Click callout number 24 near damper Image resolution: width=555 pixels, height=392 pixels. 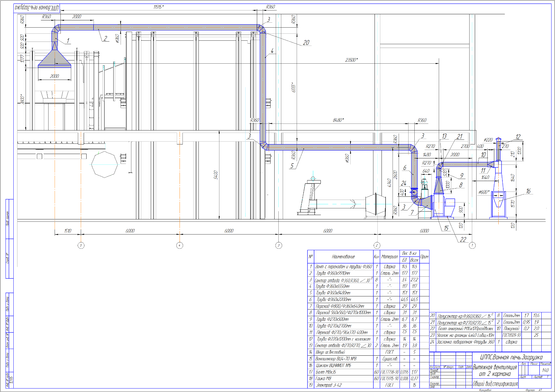coord(403,183)
